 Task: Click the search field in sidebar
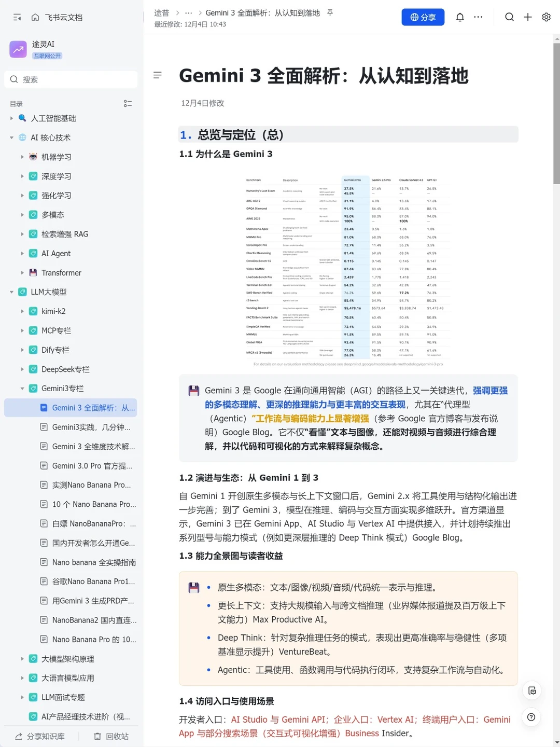71,79
